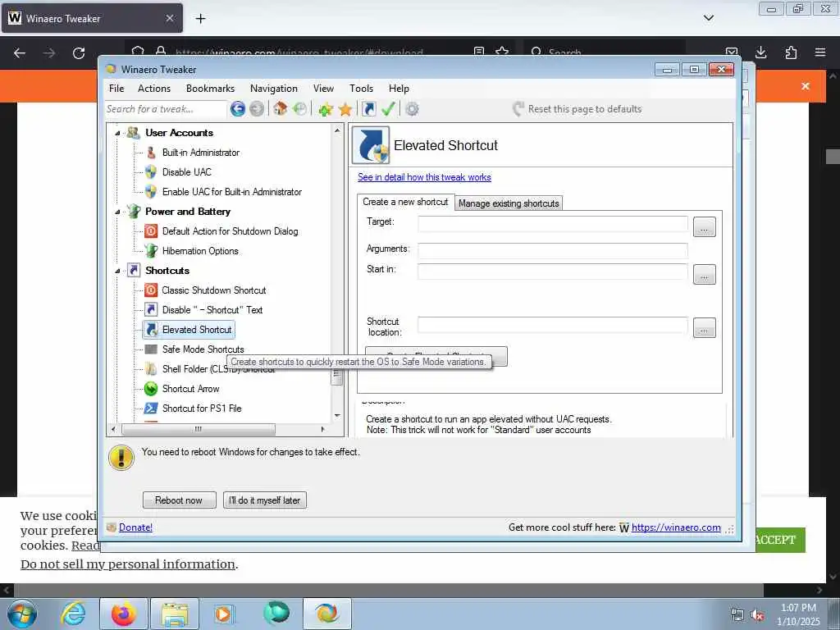Click the Firefox reload page icon

79,52
